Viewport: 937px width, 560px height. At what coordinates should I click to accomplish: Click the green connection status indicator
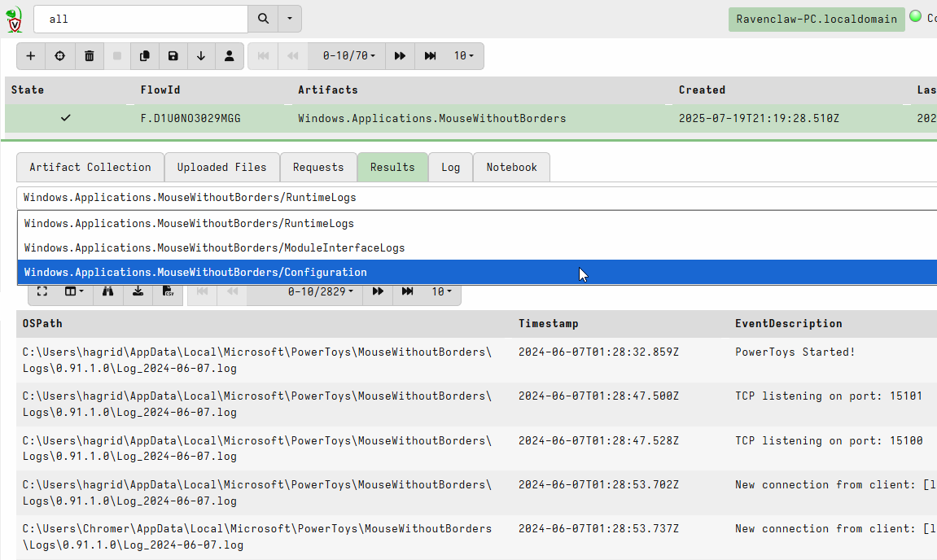tap(915, 16)
